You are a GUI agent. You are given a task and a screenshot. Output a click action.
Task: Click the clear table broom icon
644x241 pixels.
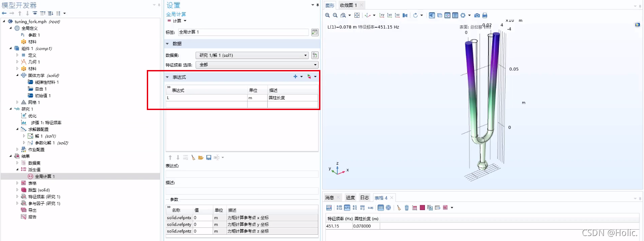[399, 207]
